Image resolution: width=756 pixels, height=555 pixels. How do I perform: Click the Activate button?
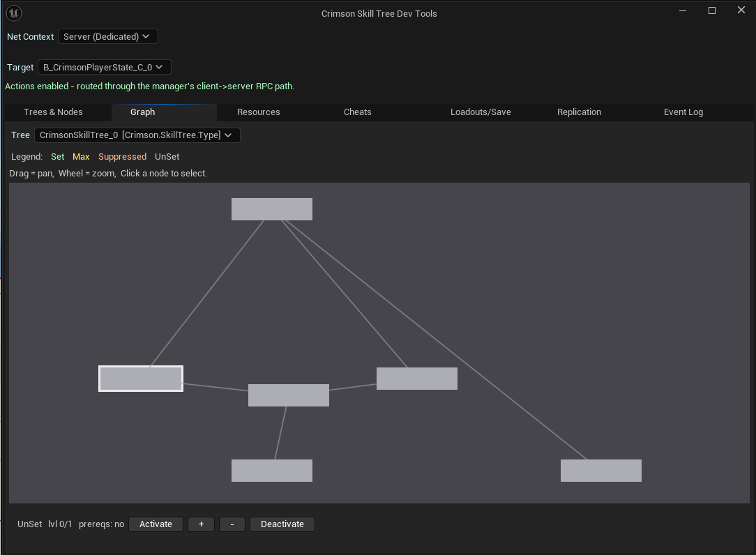(x=156, y=524)
